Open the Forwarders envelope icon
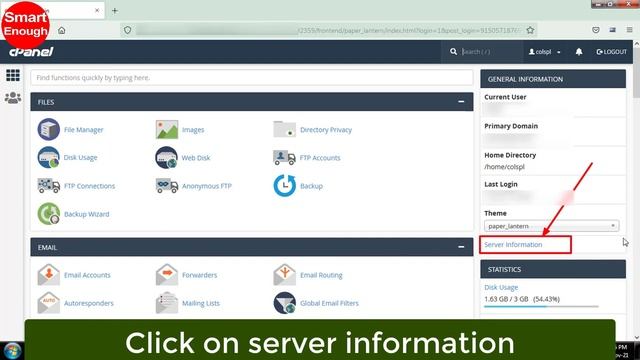 tap(167, 275)
